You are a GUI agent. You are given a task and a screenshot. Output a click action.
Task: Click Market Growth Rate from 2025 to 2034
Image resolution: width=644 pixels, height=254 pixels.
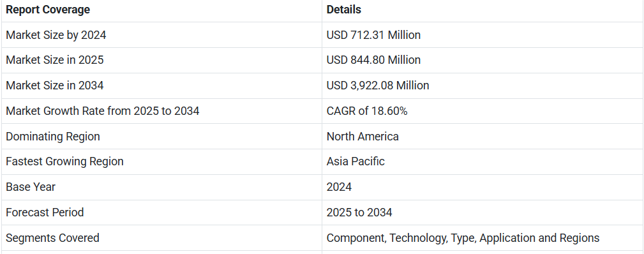click(102, 111)
